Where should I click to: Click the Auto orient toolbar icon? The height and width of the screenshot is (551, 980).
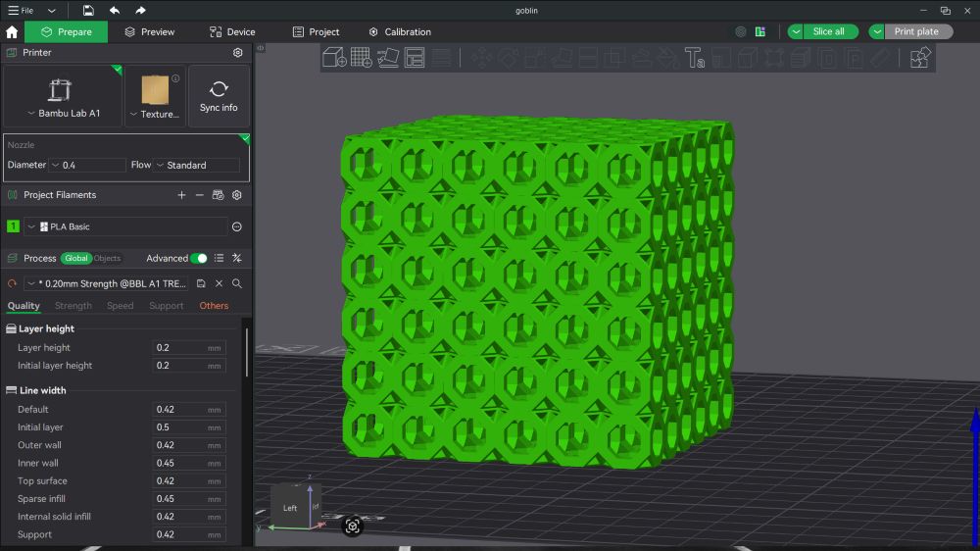pos(387,58)
